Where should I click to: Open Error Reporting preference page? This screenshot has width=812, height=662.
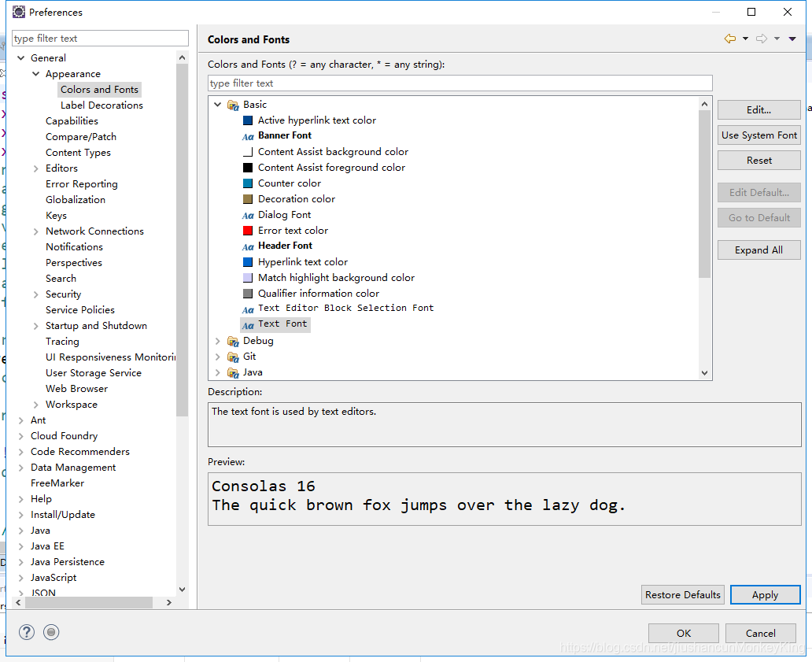(81, 184)
